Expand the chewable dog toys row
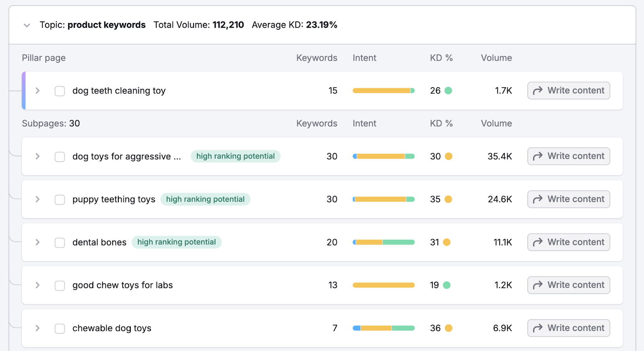 tap(37, 328)
